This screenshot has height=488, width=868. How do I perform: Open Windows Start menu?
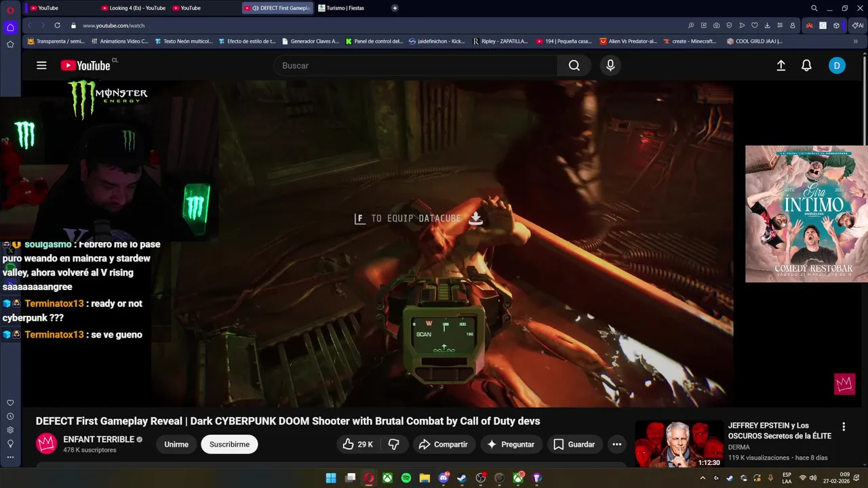tap(331, 478)
